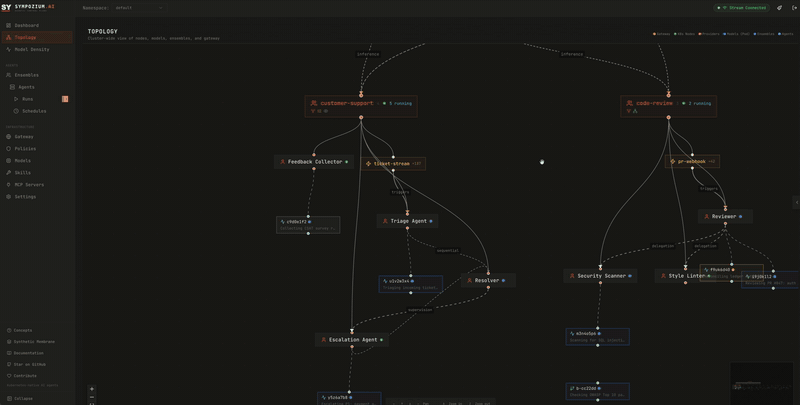Screen dimensions: 800x405
Task: Open the Namespace default dropdown
Action: click(x=139, y=8)
